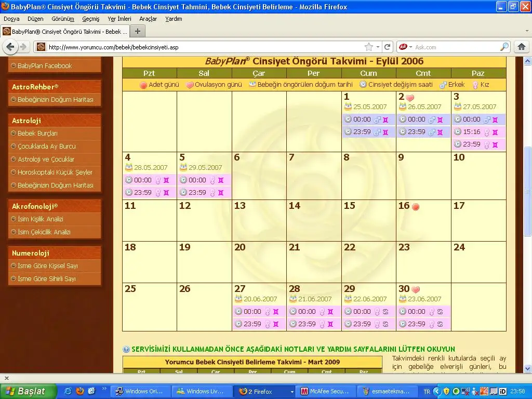
Task: Open a new tab with plus button
Action: [x=137, y=32]
